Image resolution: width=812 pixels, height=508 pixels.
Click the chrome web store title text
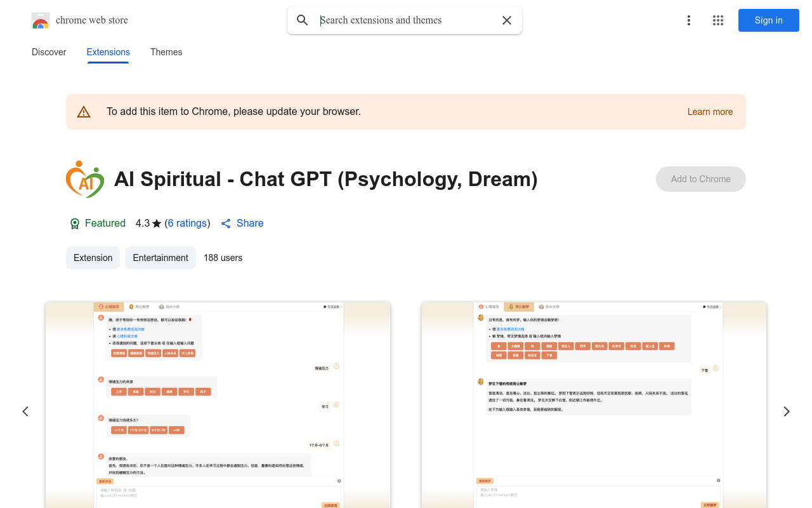click(92, 20)
